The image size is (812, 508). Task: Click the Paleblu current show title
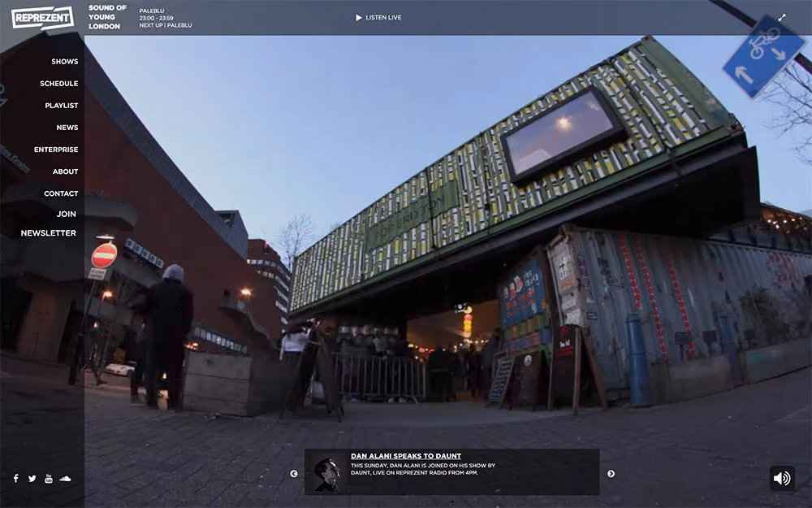pyautogui.click(x=152, y=11)
